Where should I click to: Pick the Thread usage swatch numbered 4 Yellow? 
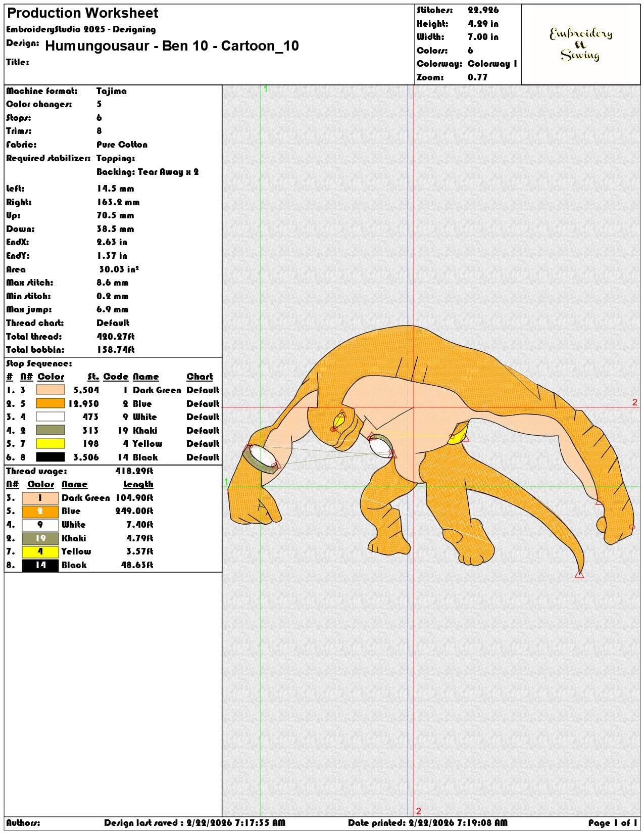(40, 551)
